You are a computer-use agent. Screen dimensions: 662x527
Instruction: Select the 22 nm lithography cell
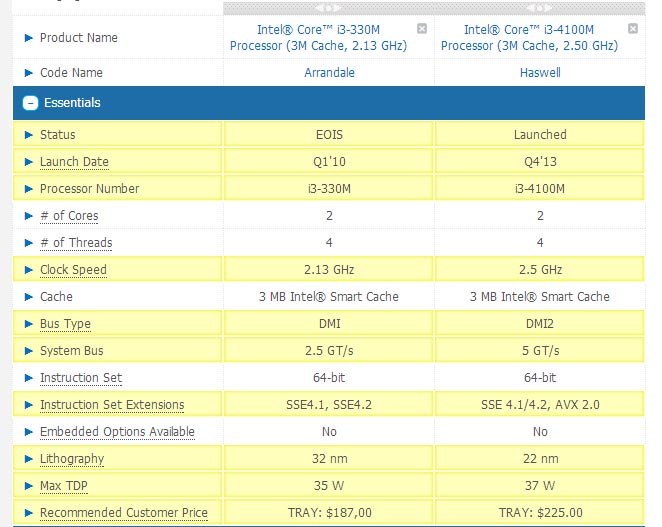540,459
